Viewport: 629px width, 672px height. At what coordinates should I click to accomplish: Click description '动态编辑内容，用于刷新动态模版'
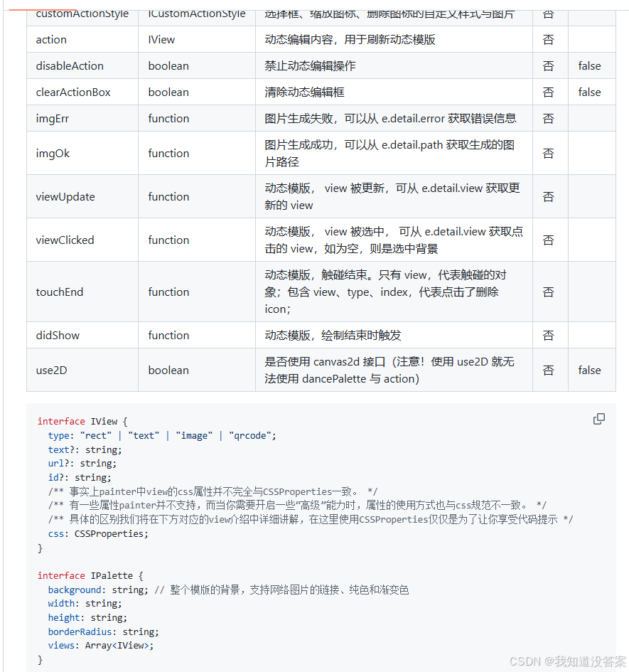point(350,40)
